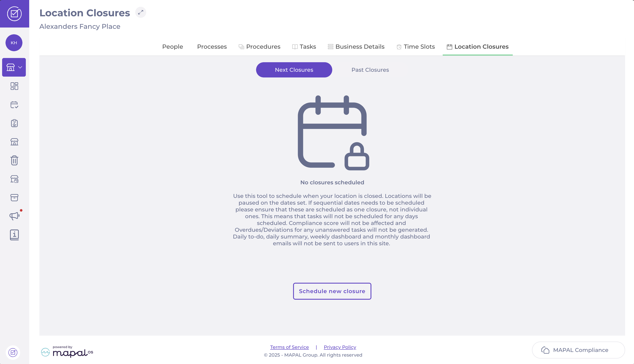Open the Terms of Service link

coord(289,347)
